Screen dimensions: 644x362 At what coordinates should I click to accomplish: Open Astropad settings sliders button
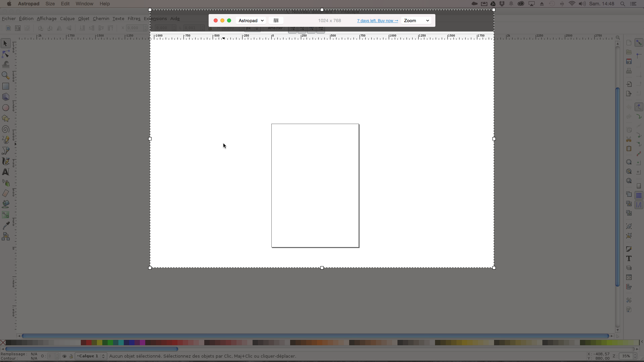(276, 20)
